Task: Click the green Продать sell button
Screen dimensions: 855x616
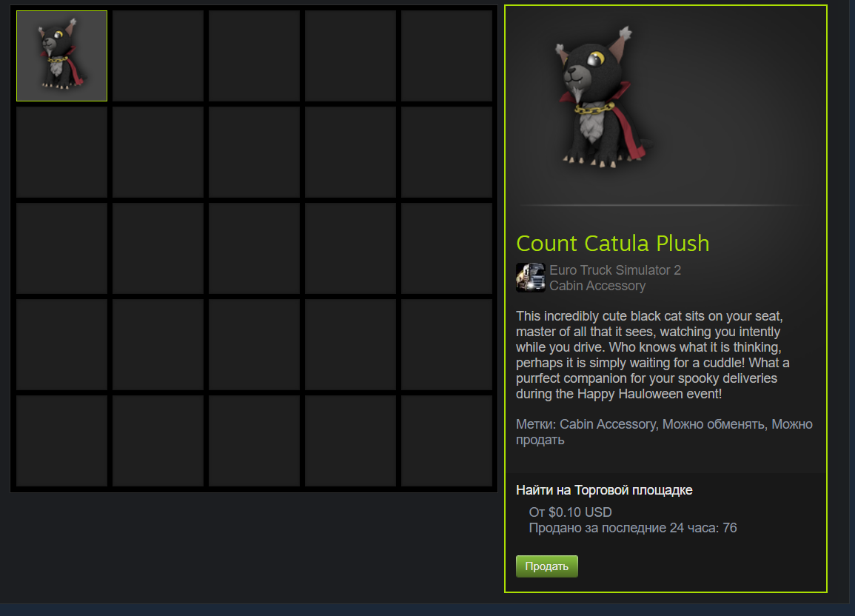Action: (x=547, y=566)
